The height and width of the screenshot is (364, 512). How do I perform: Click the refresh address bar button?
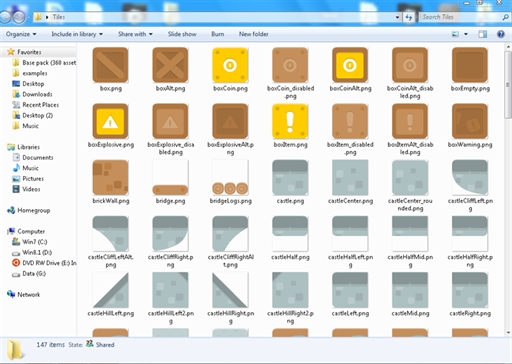(409, 17)
